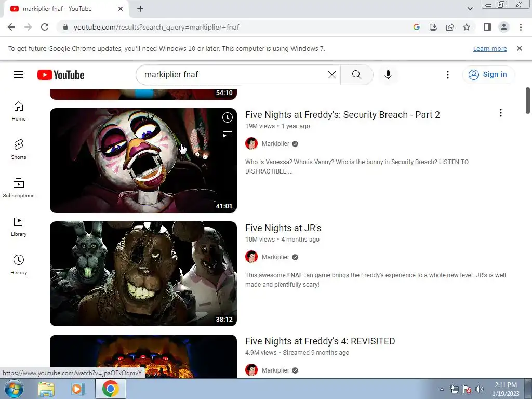The image size is (532, 399).
Task: Open YouTube settings three-dot menu beside Sign in
Action: 448,75
